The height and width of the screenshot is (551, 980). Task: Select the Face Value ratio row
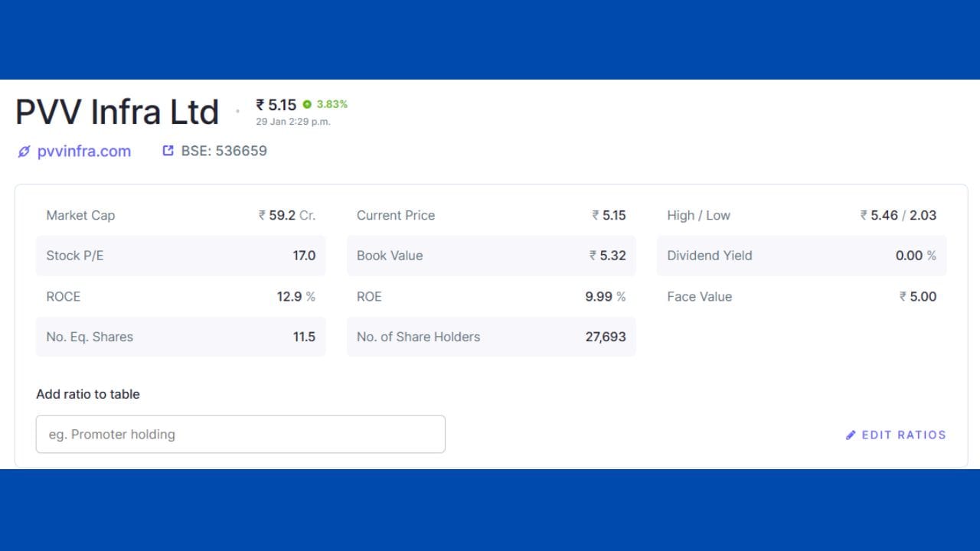pos(802,296)
